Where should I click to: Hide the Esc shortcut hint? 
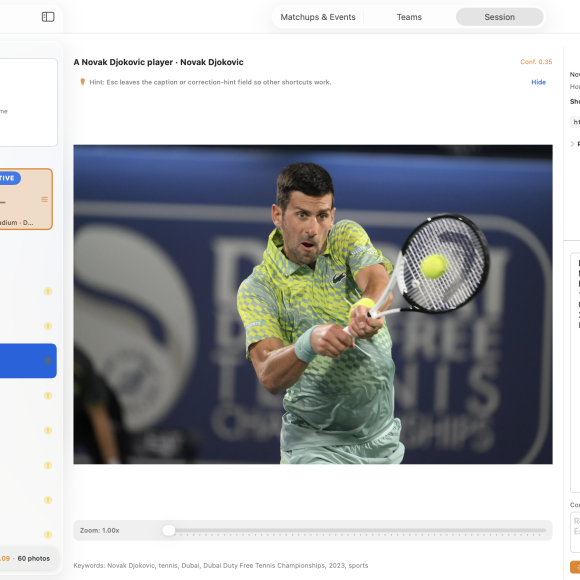coord(538,82)
